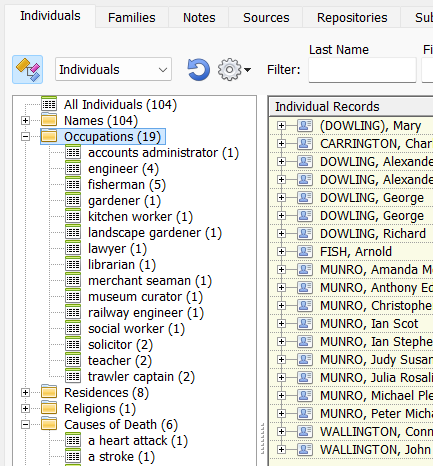
Task: Click the Last Name filter field
Action: tap(362, 70)
